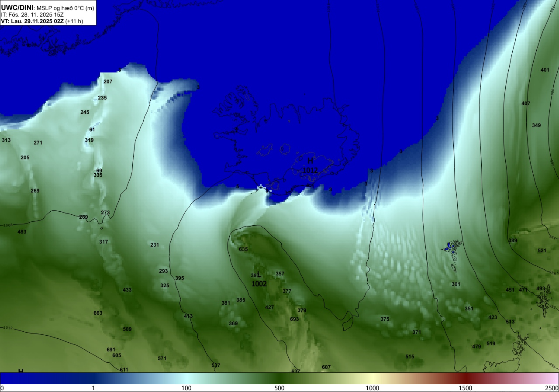Screen dimensions: 559x392
Task: Click the H 1012 high pressure marker
Action: 310,165
